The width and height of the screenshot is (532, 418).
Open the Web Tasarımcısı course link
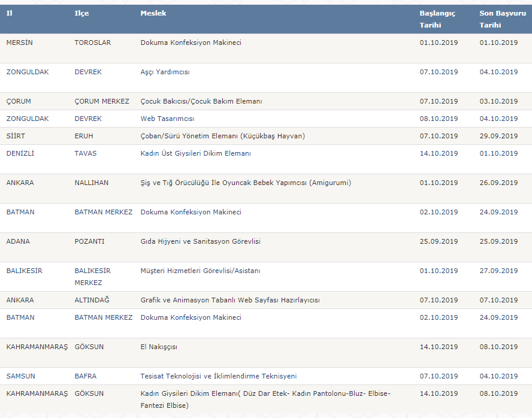pyautogui.click(x=167, y=119)
